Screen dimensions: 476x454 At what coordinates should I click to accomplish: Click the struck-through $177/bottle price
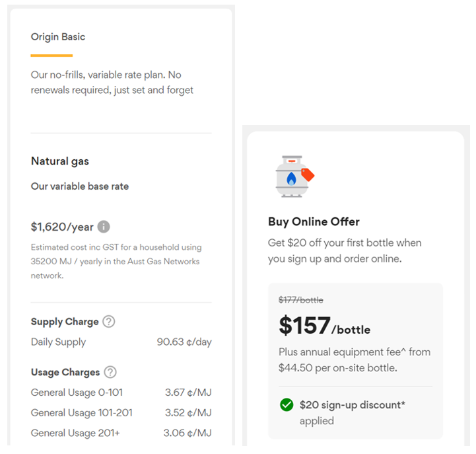coord(301,300)
